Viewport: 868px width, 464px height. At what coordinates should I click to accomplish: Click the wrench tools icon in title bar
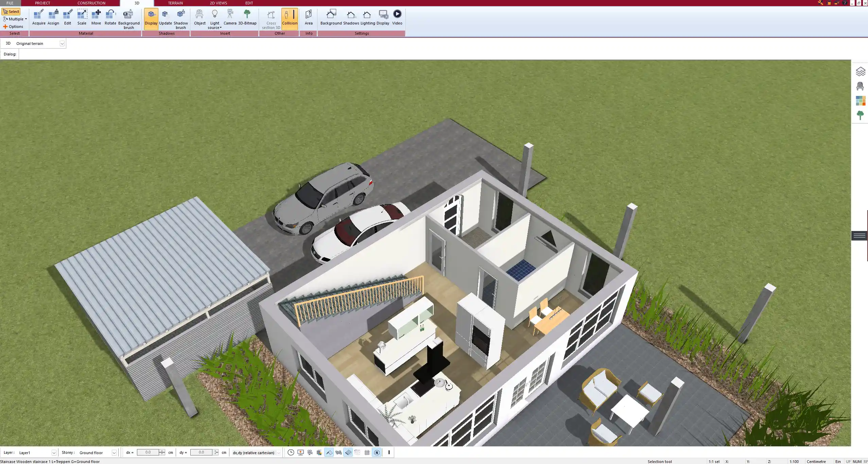coord(820,3)
